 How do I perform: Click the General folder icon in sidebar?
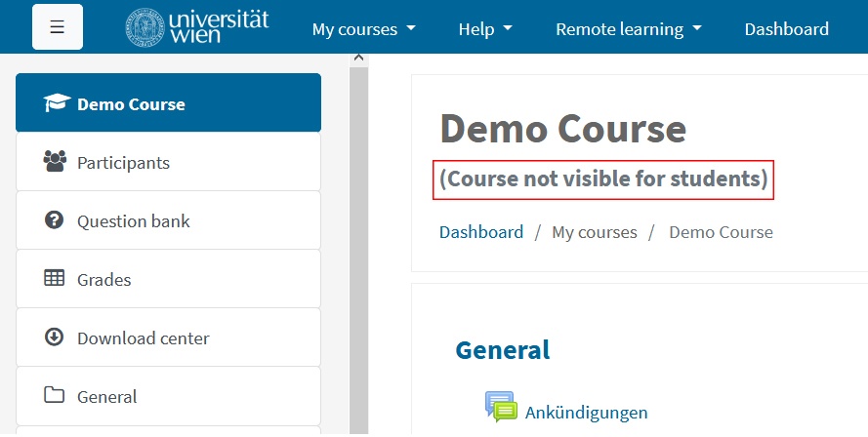pyautogui.click(x=54, y=395)
